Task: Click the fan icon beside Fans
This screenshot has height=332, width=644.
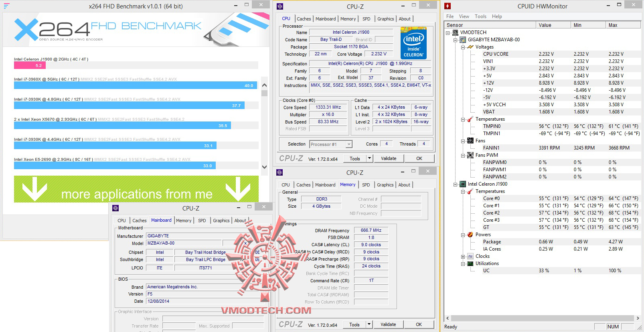Action: tap(470, 141)
